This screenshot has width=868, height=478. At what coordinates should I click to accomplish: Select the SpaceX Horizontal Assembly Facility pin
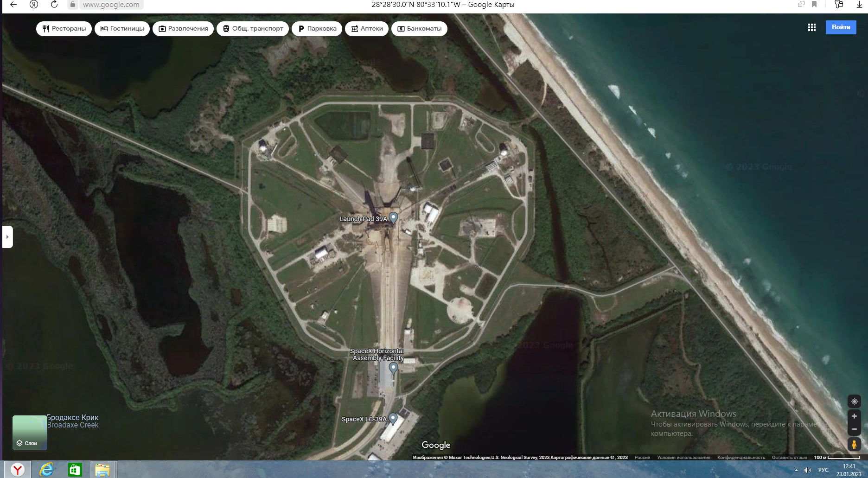393,368
